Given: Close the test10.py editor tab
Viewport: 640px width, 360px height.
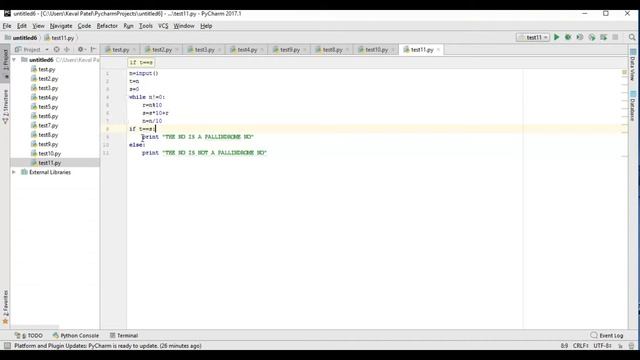Looking at the screenshot, I should [x=393, y=50].
